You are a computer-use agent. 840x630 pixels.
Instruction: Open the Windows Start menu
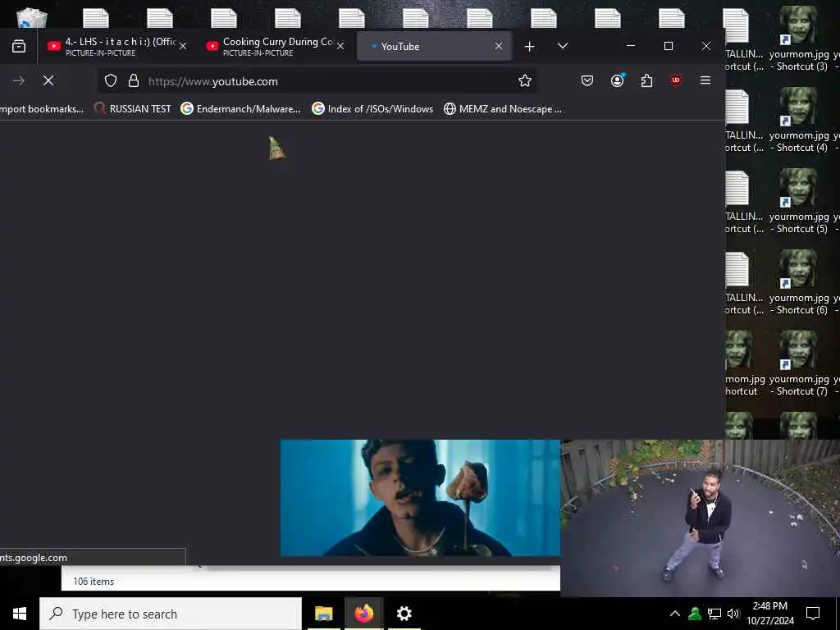point(20,614)
